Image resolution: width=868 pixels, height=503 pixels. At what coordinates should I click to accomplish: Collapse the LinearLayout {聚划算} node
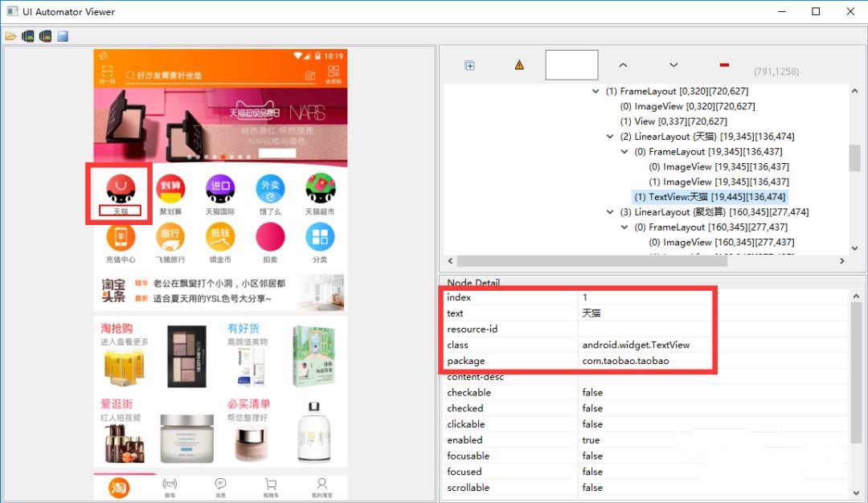(610, 212)
